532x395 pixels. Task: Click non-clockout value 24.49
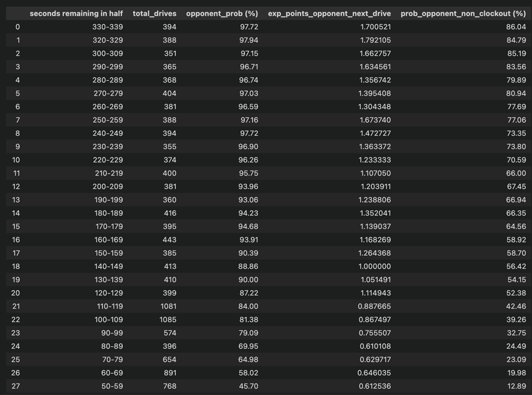[516, 346]
